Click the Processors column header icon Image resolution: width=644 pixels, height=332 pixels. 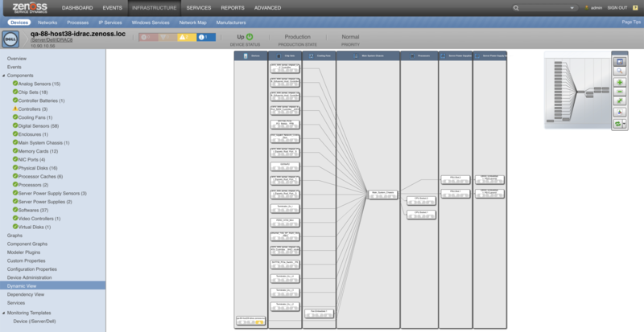(x=412, y=55)
